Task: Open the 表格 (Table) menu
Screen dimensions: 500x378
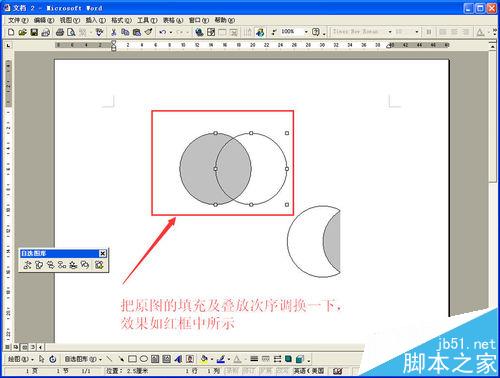Action: [x=173, y=20]
